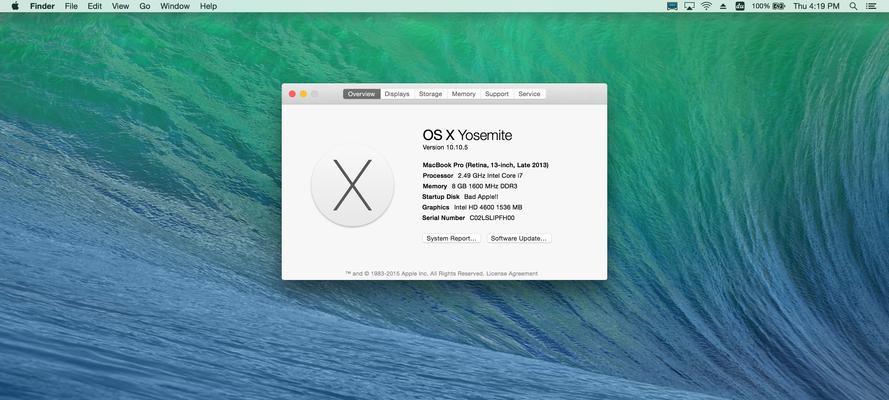Open the Apple menu

[x=15, y=6]
